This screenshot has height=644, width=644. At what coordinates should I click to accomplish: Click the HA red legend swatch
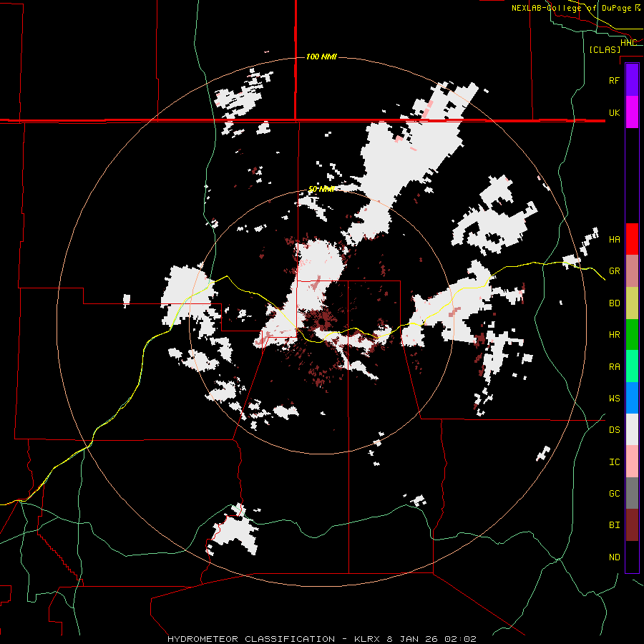632,239
